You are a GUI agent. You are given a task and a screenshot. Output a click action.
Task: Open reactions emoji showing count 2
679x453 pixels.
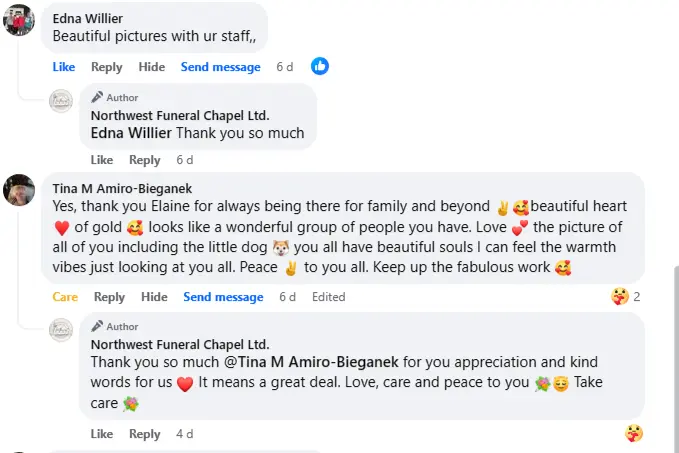621,296
